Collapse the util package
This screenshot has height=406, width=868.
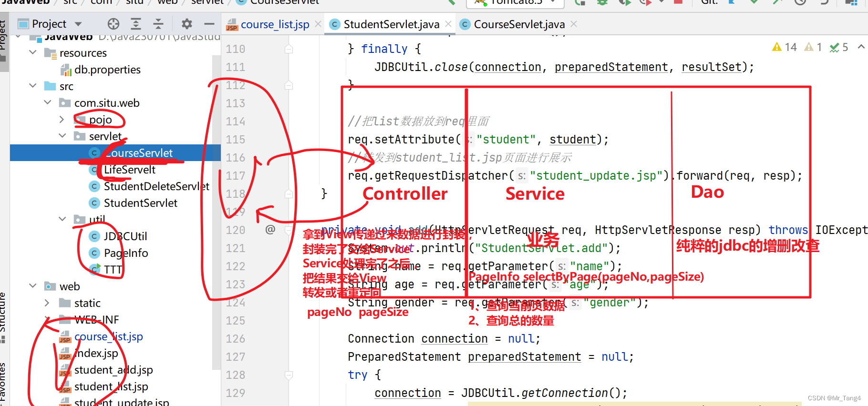(62, 219)
